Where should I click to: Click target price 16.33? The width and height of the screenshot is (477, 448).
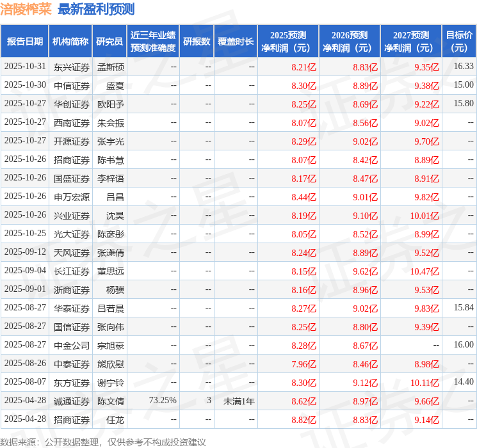coord(464,67)
